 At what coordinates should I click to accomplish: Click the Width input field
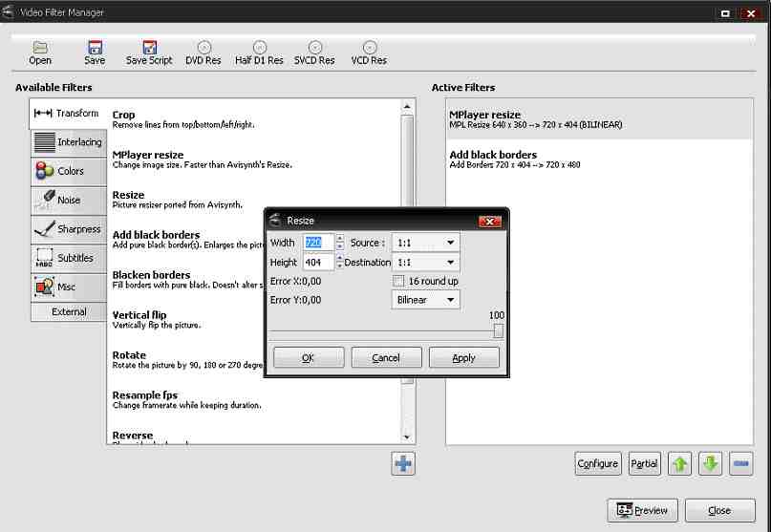pyautogui.click(x=319, y=243)
